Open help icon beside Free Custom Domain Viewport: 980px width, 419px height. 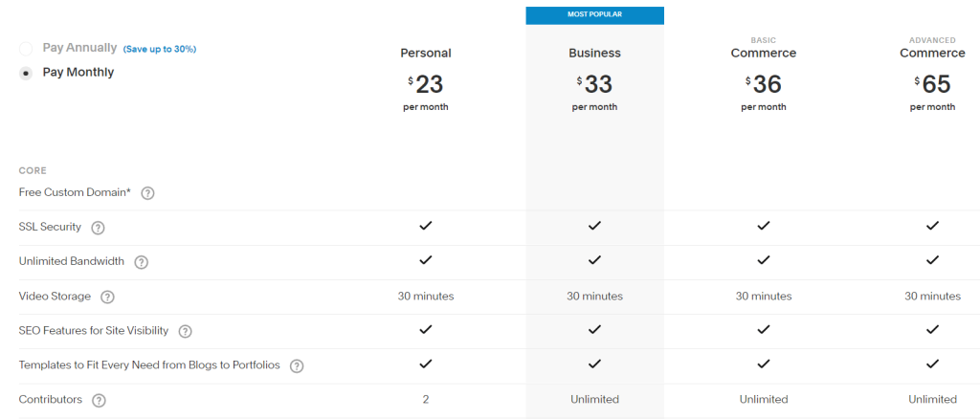[147, 193]
